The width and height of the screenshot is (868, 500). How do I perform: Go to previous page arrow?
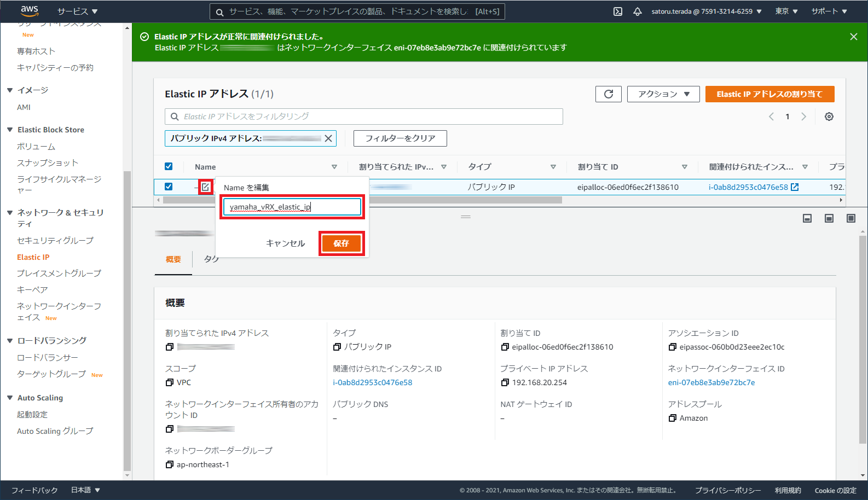point(772,117)
